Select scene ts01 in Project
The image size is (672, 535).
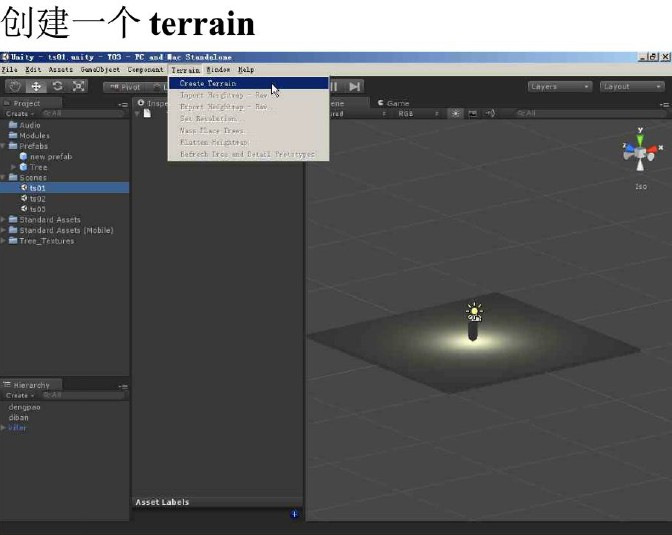click(x=37, y=188)
